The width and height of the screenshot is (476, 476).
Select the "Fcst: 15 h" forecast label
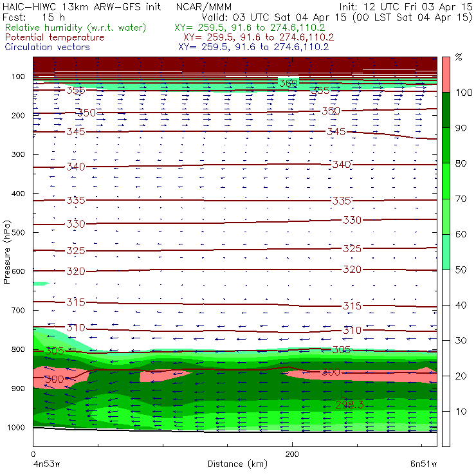[x=33, y=17]
